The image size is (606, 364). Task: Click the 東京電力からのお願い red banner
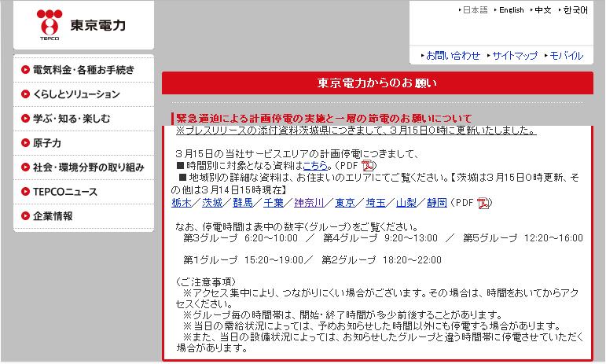coord(377,83)
